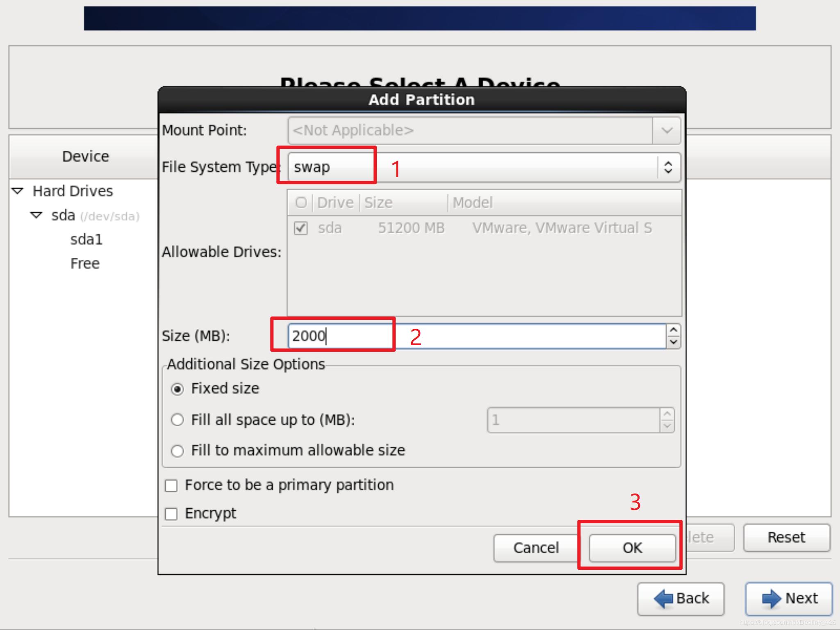Select the Free space entry
This screenshot has width=840, height=630.
coord(85,264)
